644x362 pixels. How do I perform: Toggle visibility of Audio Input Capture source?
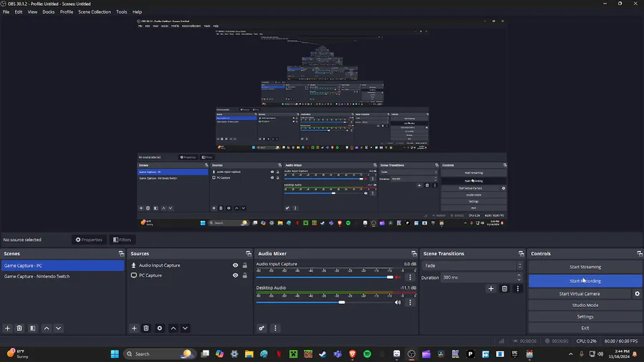point(235,265)
